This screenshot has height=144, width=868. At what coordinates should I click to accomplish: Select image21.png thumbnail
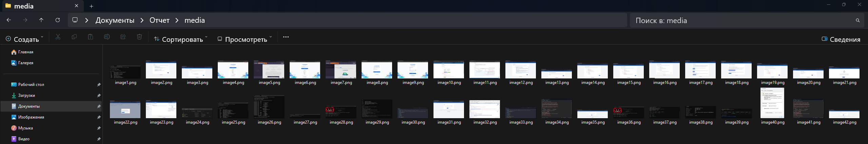point(844,73)
